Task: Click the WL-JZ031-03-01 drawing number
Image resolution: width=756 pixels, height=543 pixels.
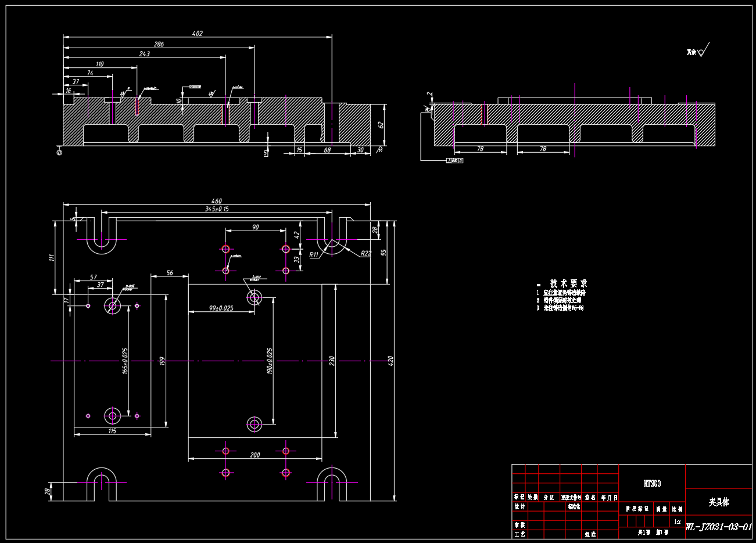Action: click(719, 527)
